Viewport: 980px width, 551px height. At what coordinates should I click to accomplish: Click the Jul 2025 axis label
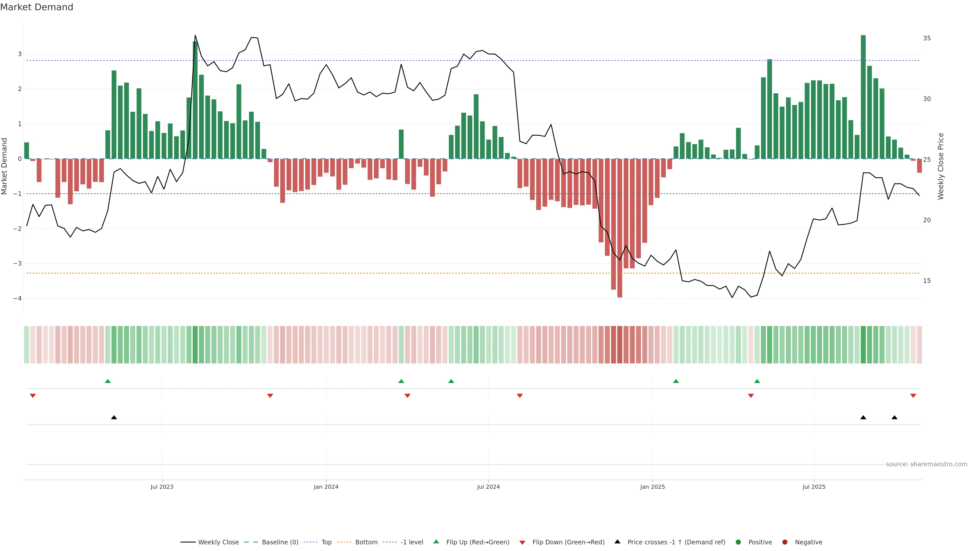pyautogui.click(x=814, y=487)
